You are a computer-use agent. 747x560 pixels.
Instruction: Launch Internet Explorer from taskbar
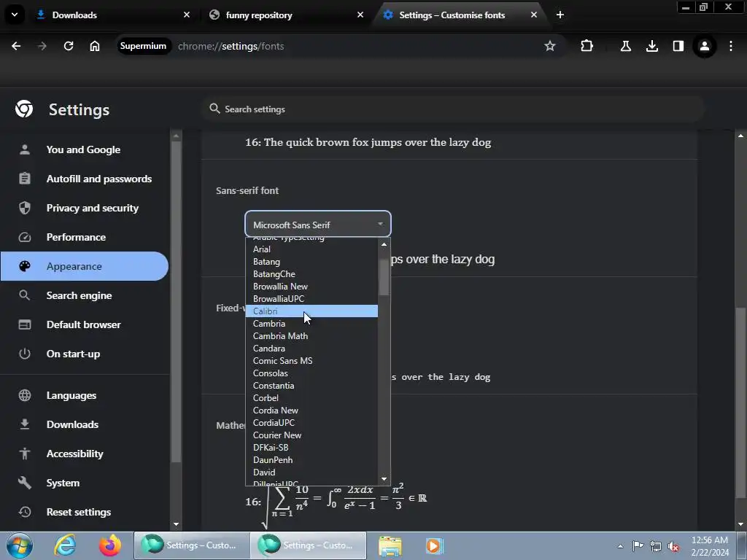[65, 545]
